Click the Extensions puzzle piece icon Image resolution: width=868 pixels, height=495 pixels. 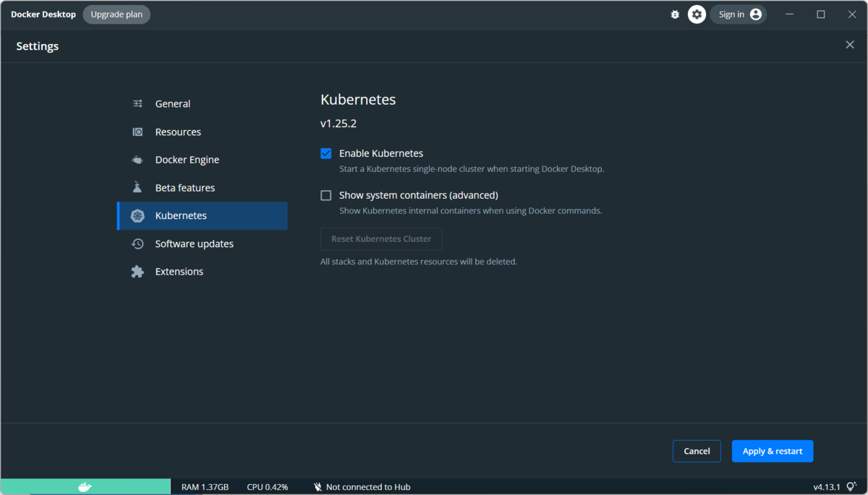tap(137, 272)
